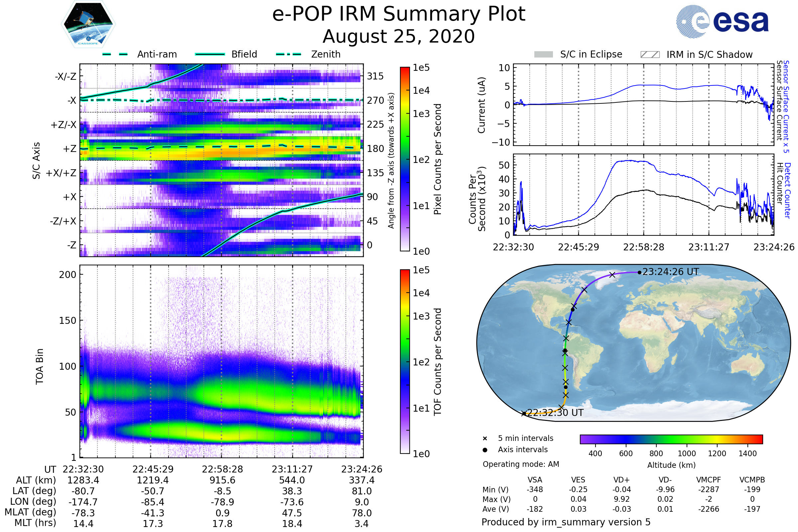The height and width of the screenshot is (532, 798).
Task: Click the VSA column header
Action: (535, 480)
